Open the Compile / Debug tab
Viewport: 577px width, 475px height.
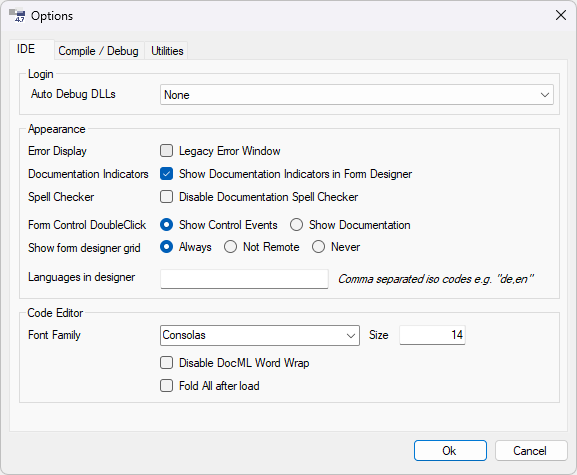pyautogui.click(x=98, y=51)
